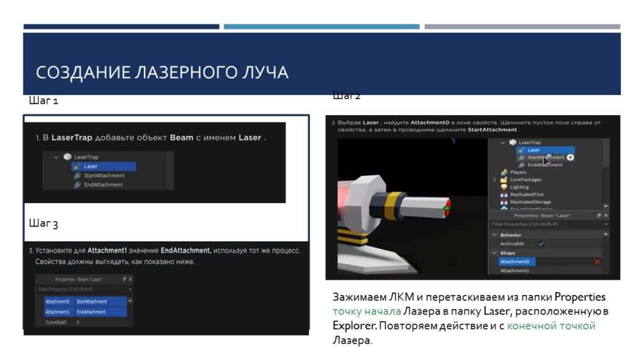Select the ReplicatedFirst service icon
The image size is (644, 362).
pos(504,194)
